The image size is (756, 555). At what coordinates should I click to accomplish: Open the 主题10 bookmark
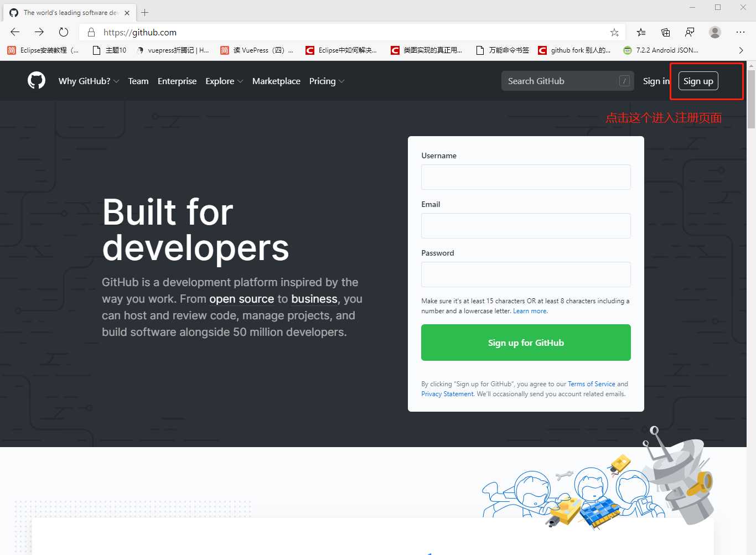click(x=110, y=50)
